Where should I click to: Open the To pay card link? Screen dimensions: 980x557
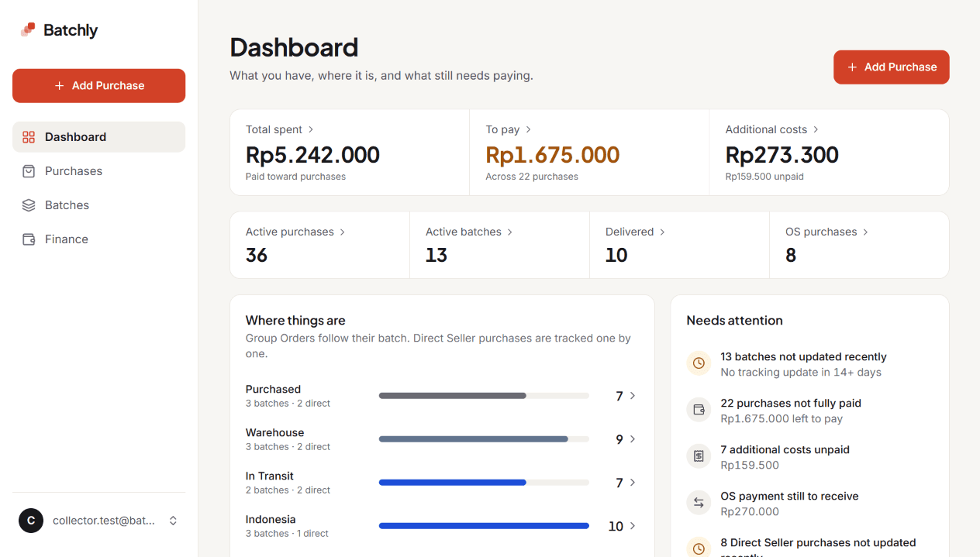[589, 153]
